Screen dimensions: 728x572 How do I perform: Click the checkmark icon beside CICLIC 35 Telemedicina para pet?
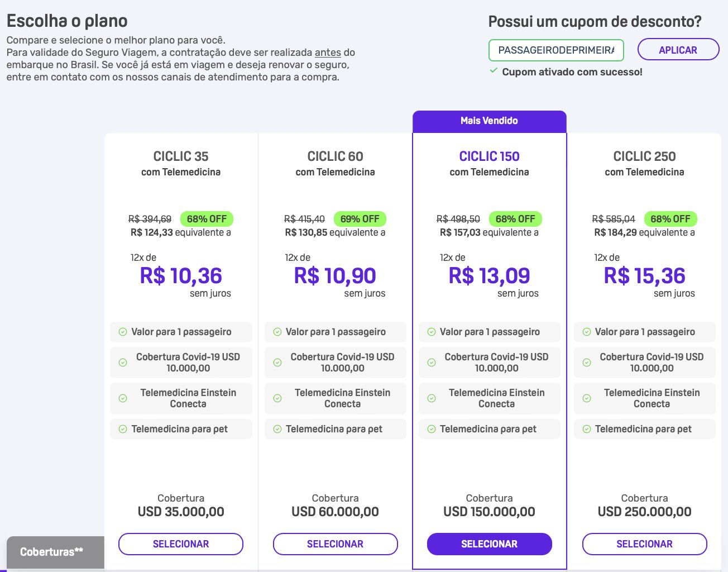click(x=123, y=429)
